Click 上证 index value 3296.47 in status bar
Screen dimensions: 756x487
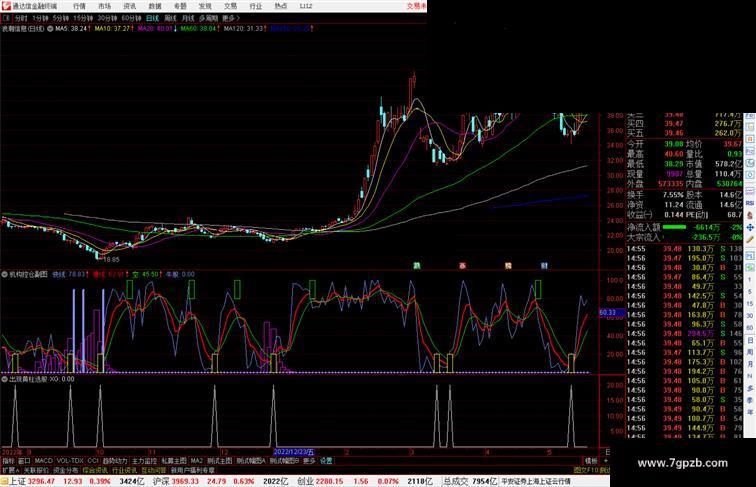click(x=41, y=481)
